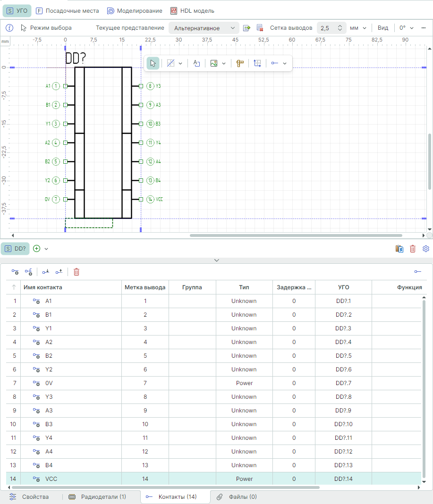Click the Сетка выводов stepper arrows

click(x=340, y=28)
